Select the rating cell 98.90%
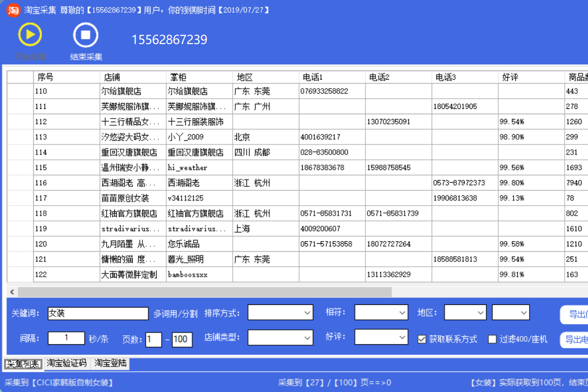588x392 pixels. tap(531, 137)
